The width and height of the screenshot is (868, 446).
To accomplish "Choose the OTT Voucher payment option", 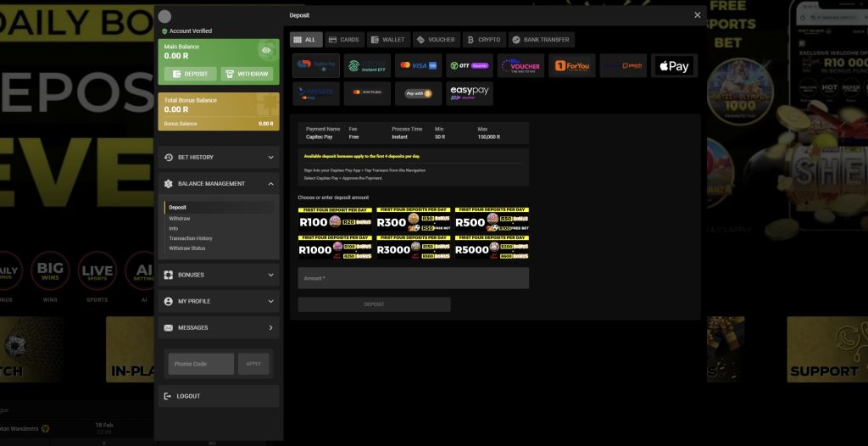I will (470, 65).
